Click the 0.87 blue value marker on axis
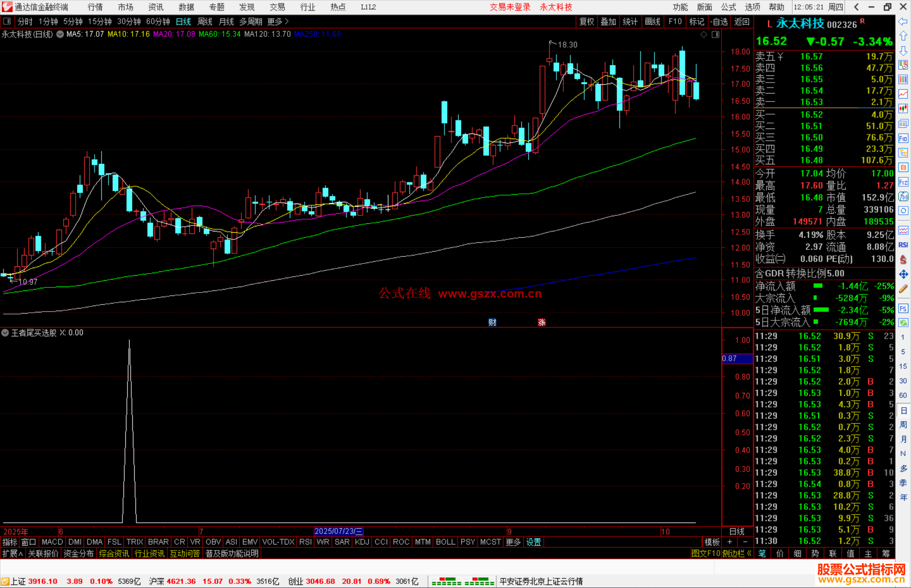 point(736,359)
